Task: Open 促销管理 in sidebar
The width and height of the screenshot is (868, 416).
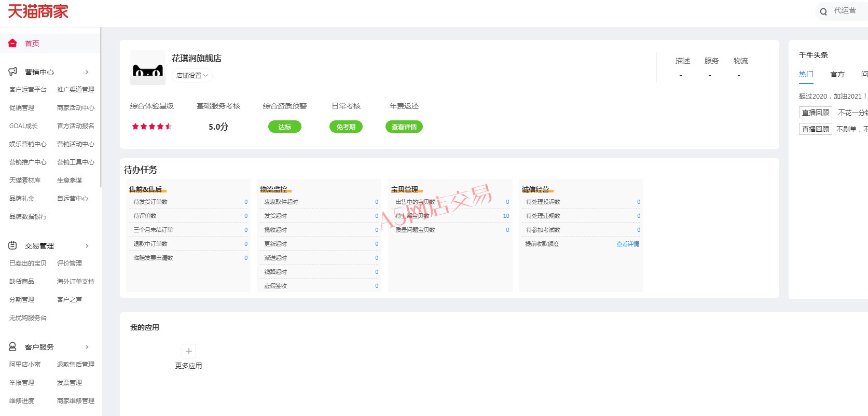Action: point(22,108)
